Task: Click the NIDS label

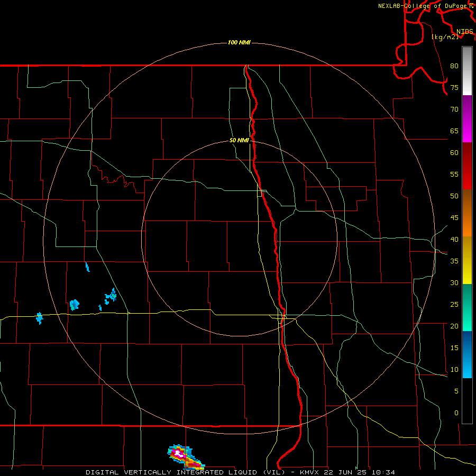Action: pyautogui.click(x=464, y=32)
